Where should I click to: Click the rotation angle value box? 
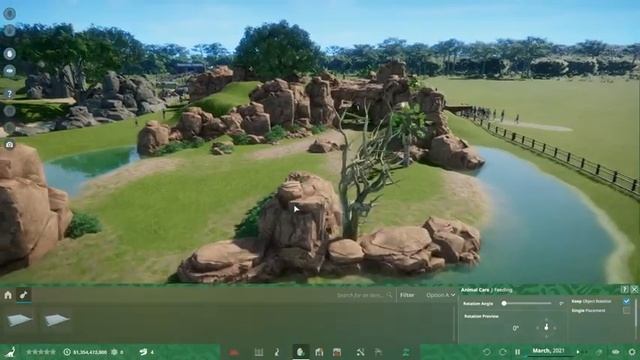point(562,303)
